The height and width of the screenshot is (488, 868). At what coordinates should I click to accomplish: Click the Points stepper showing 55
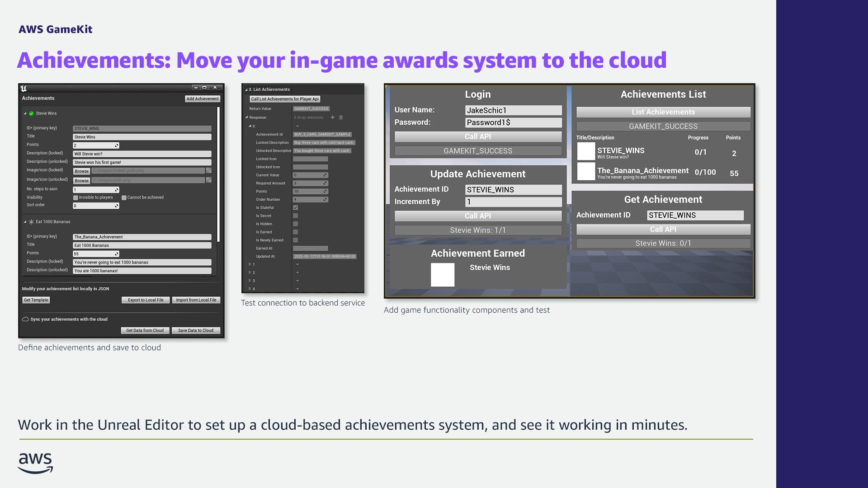96,254
